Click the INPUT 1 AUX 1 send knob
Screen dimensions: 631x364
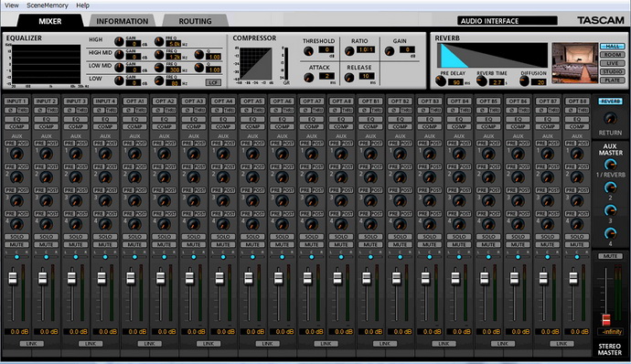coord(16,154)
